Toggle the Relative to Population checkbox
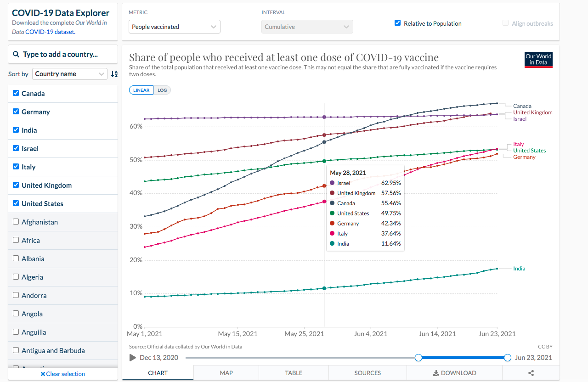 coord(398,23)
